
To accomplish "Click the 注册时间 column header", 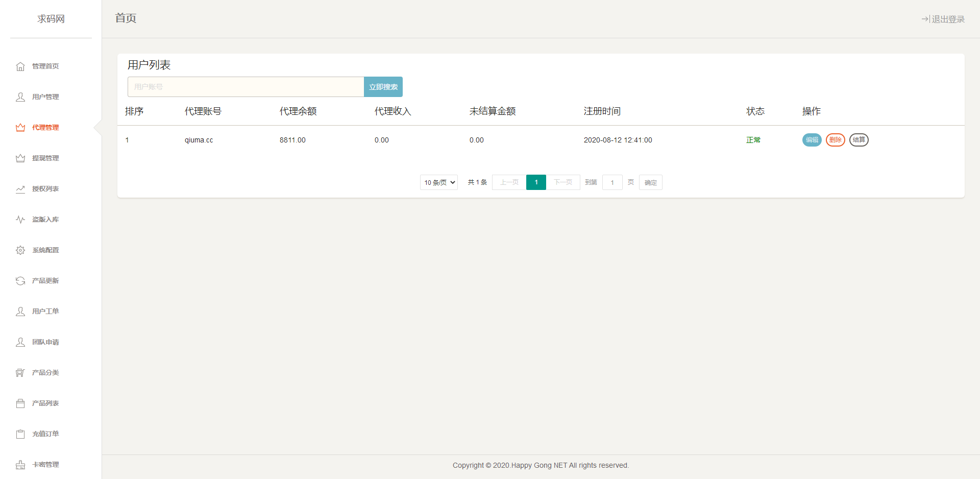I will [602, 111].
